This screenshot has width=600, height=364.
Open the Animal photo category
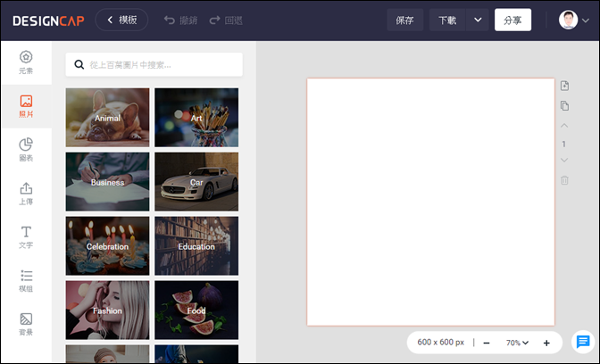[107, 118]
